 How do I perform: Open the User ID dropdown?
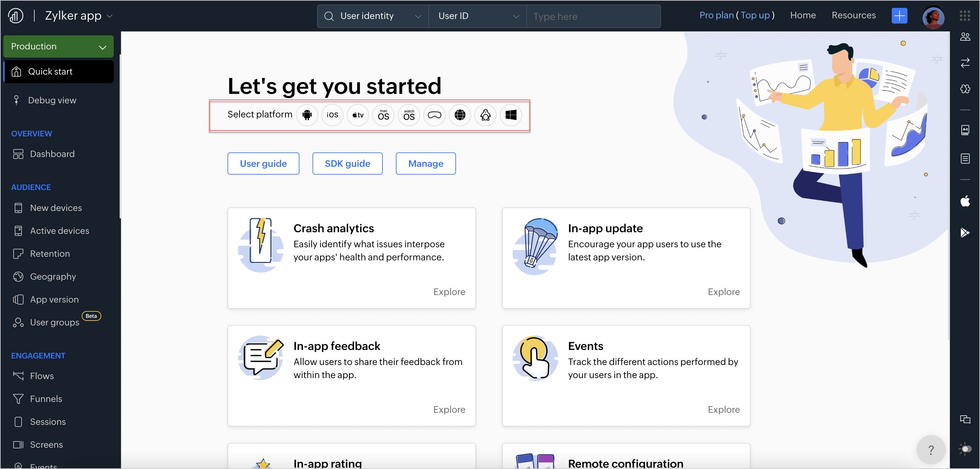click(x=478, y=16)
